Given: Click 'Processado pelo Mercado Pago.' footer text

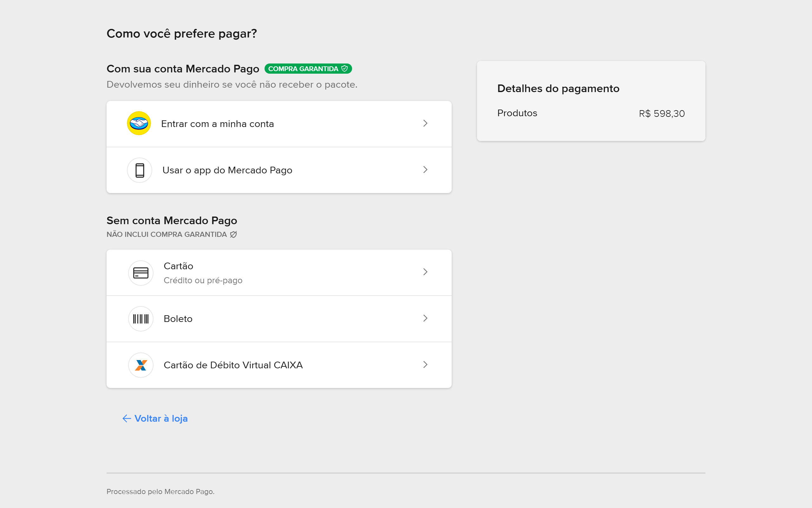Looking at the screenshot, I should click(160, 491).
